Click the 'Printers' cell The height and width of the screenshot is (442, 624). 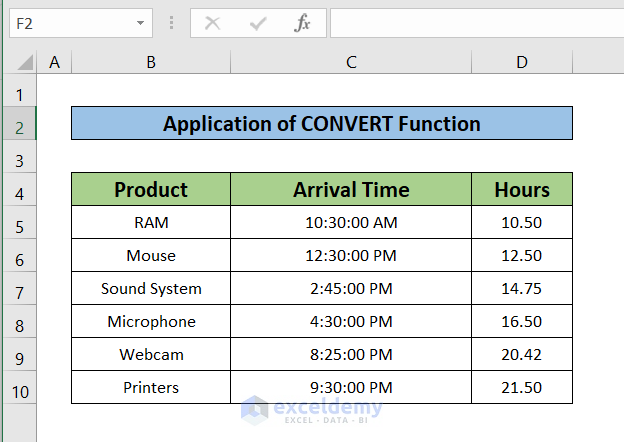[x=151, y=387]
